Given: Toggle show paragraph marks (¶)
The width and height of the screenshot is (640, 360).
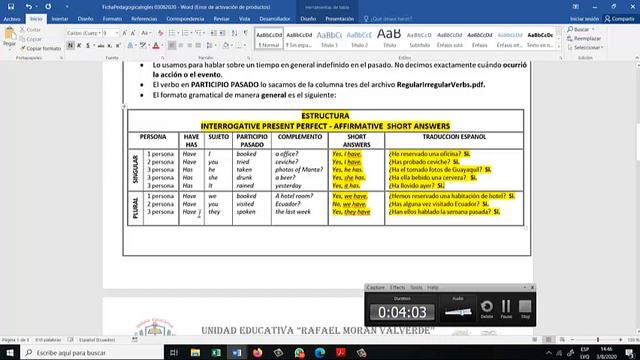Looking at the screenshot, I should coord(246,33).
